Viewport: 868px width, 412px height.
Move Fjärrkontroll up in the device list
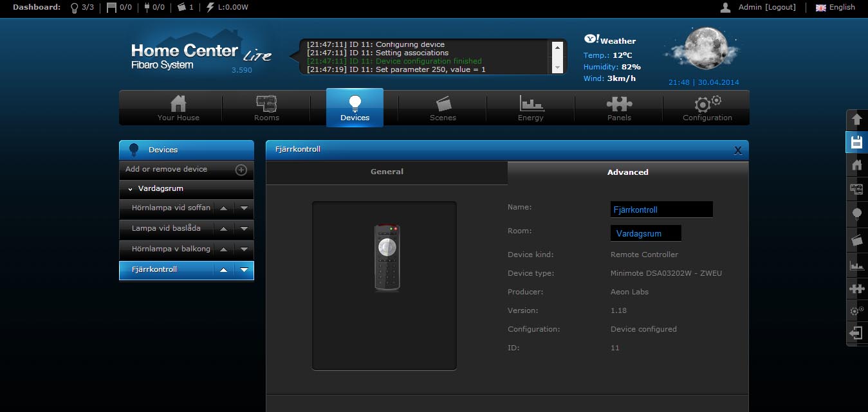(223, 270)
